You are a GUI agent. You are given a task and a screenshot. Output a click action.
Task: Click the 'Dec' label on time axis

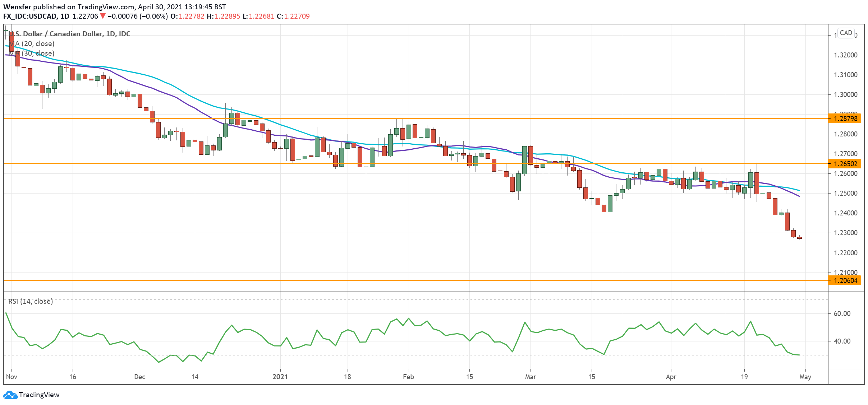point(139,377)
